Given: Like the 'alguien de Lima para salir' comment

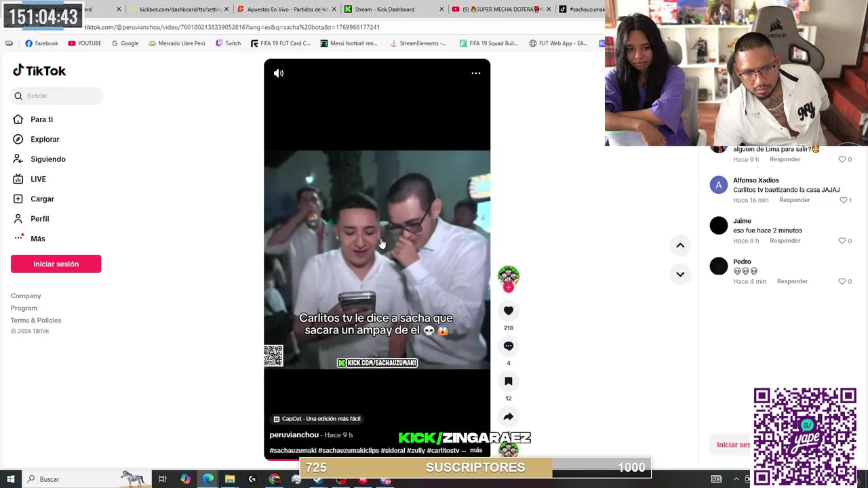Looking at the screenshot, I should point(842,160).
